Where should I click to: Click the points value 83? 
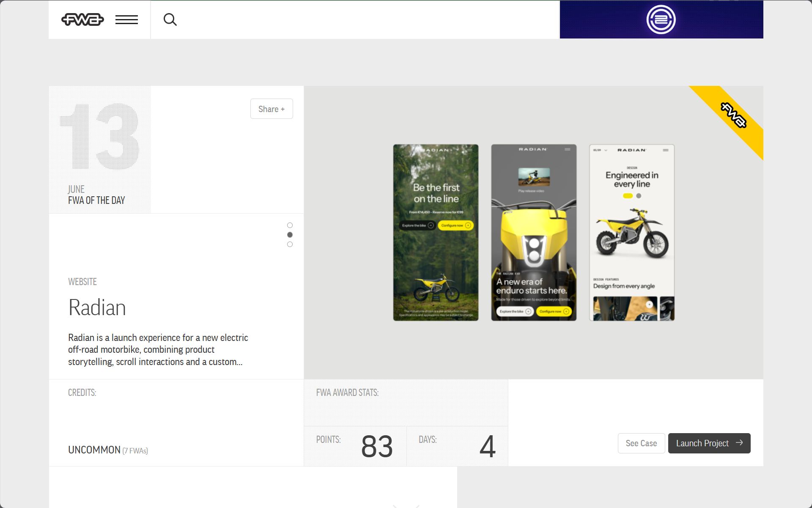pos(377,446)
